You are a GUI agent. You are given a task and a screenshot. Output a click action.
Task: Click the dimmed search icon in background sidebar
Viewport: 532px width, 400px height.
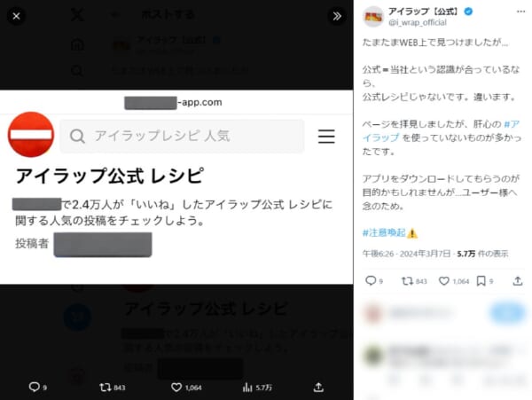77,71
